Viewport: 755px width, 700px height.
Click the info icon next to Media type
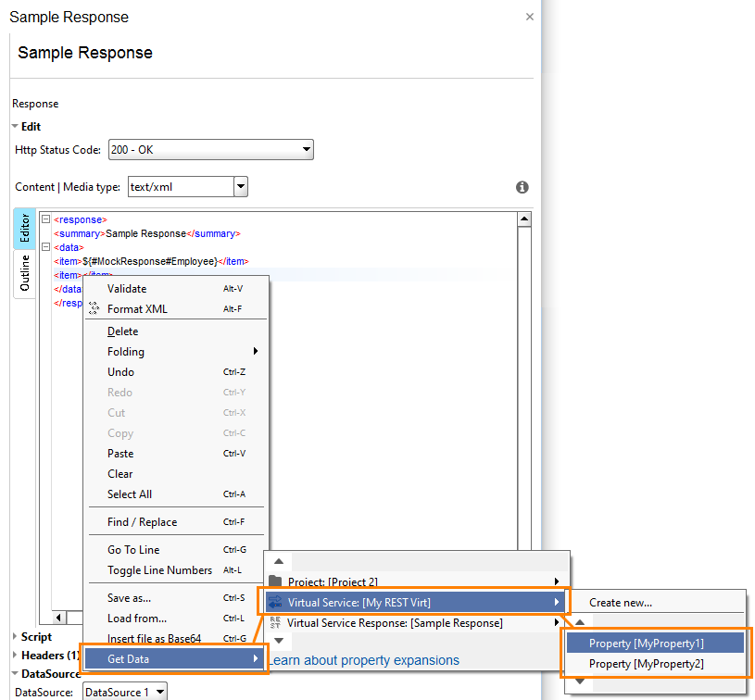522,187
